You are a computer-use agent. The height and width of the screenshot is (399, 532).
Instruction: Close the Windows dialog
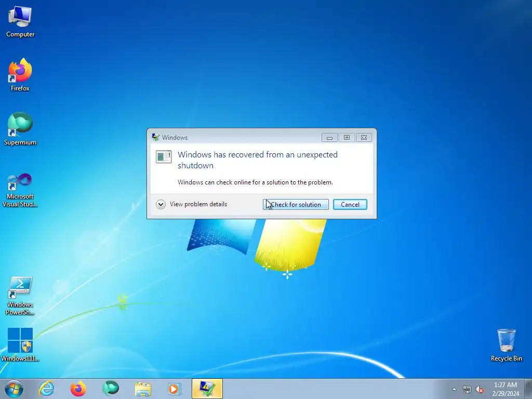(x=364, y=137)
